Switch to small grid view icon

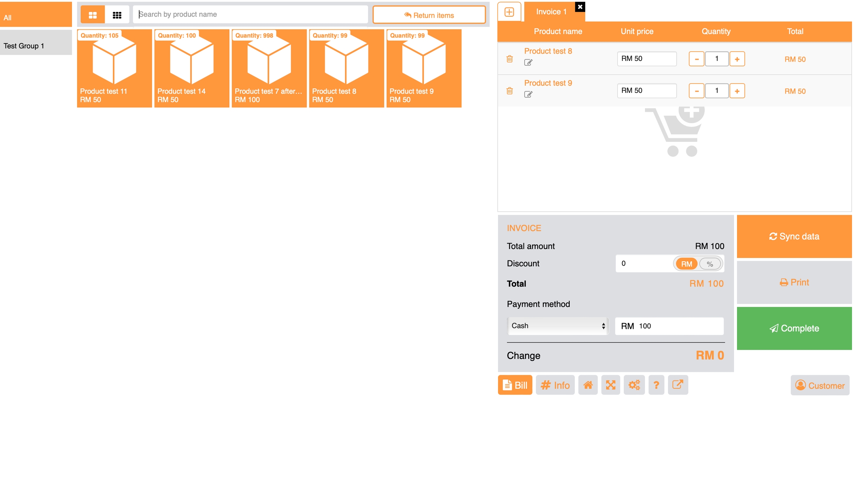[x=117, y=15]
